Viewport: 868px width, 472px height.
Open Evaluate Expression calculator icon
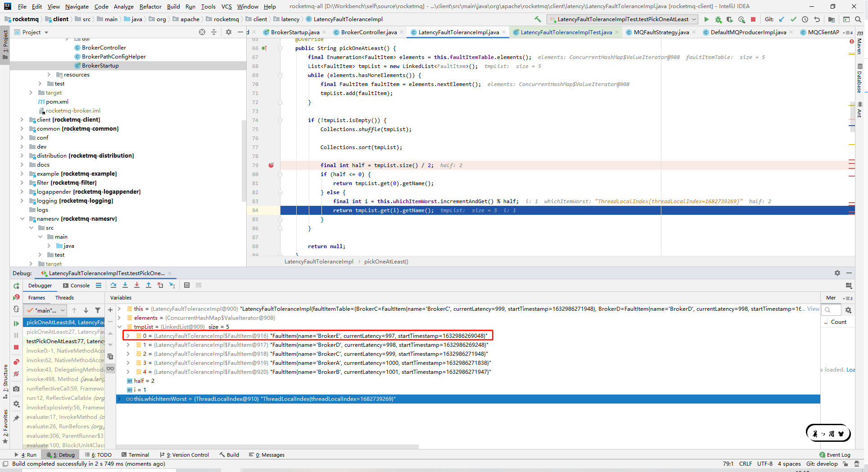[x=187, y=285]
